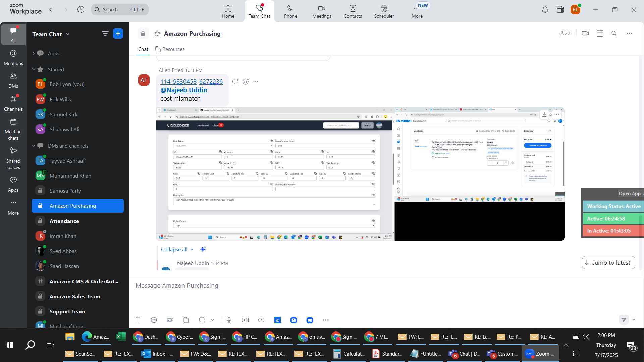Star the Amazon Purchasing channel
The height and width of the screenshot is (362, 644).
tap(157, 33)
